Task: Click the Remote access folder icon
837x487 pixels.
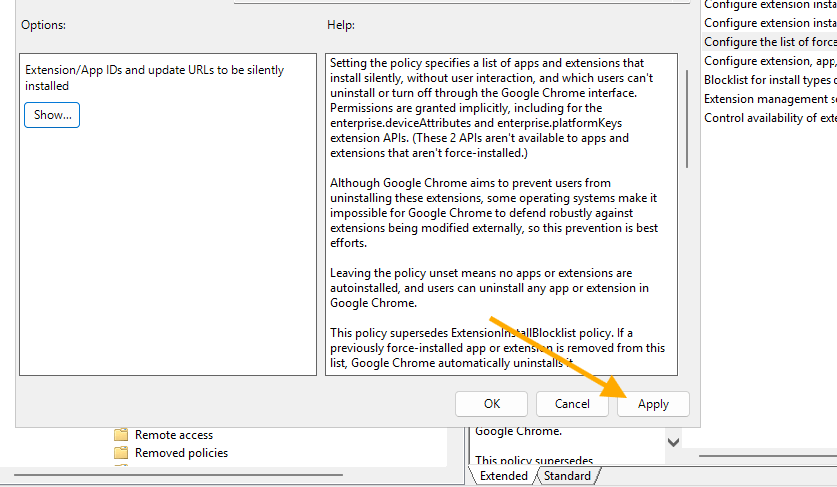Action: pos(121,435)
